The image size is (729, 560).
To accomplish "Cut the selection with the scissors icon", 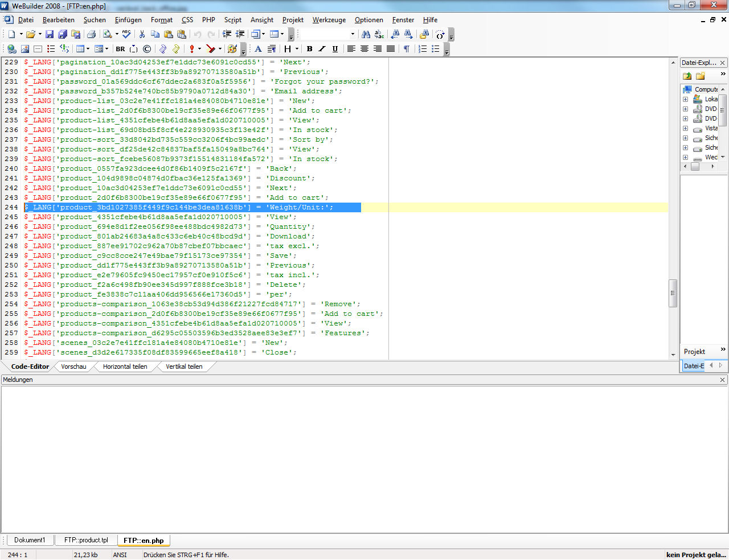I will pos(142,34).
